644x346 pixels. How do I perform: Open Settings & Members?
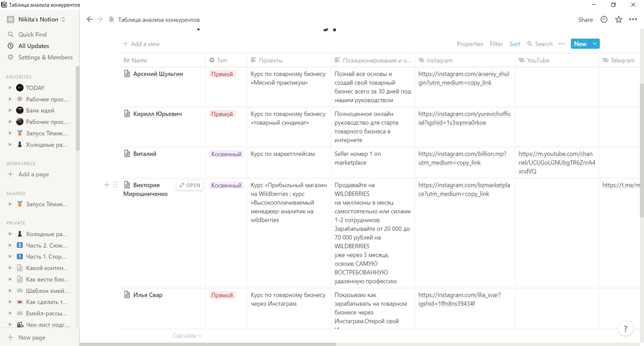coord(45,57)
